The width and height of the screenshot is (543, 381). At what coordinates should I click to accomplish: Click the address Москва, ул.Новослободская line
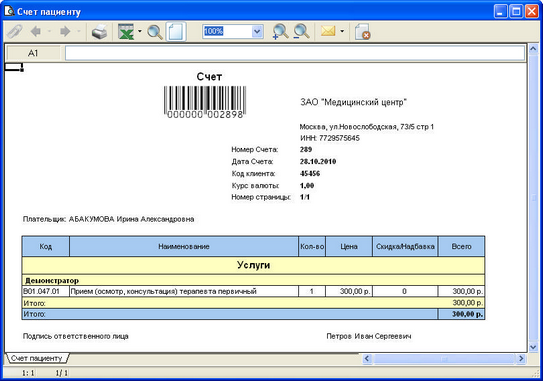(x=367, y=127)
